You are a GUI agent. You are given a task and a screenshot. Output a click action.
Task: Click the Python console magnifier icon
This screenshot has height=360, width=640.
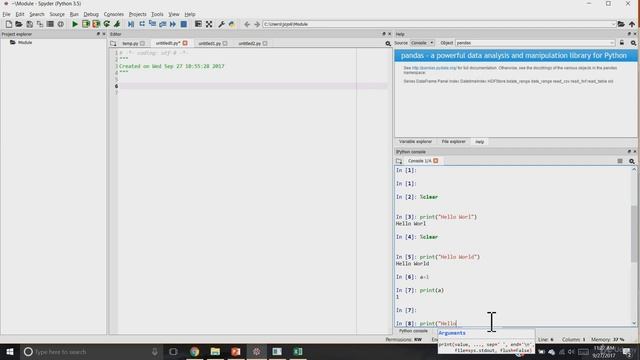click(632, 161)
